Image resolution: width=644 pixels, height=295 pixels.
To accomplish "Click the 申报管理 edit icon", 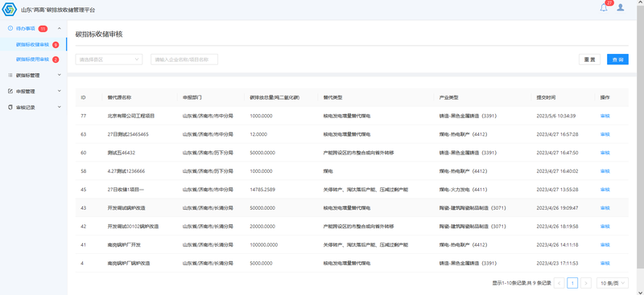I will [10, 91].
